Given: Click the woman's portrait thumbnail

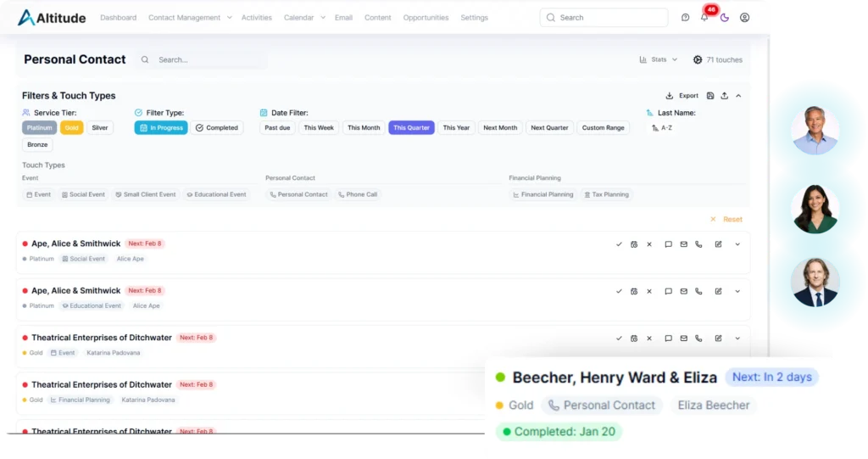Looking at the screenshot, I should tap(815, 210).
